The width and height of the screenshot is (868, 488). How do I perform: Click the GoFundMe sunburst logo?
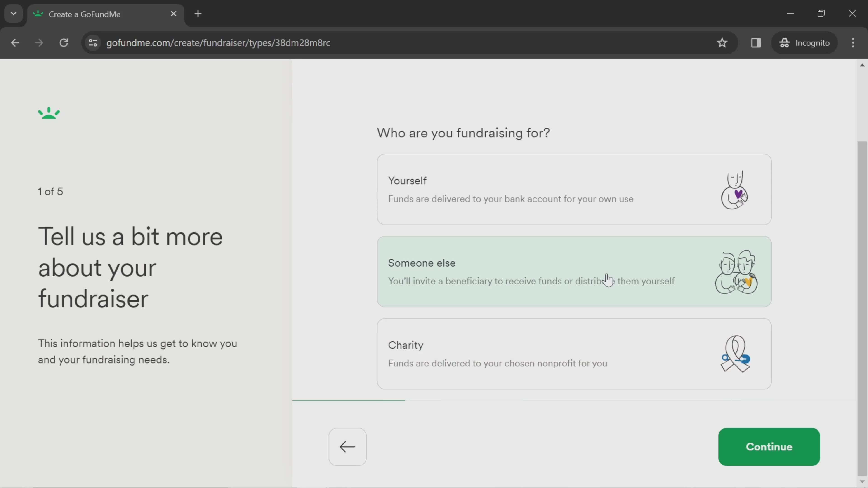point(49,113)
